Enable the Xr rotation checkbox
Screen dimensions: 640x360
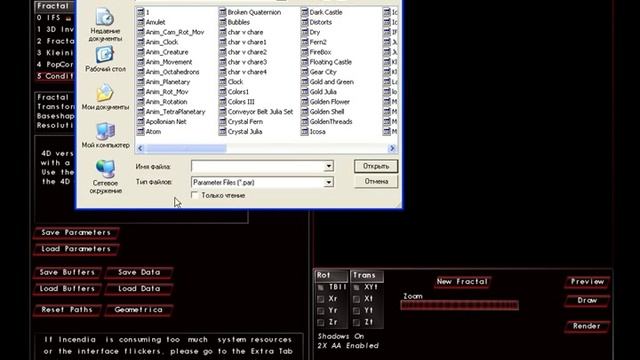321,299
